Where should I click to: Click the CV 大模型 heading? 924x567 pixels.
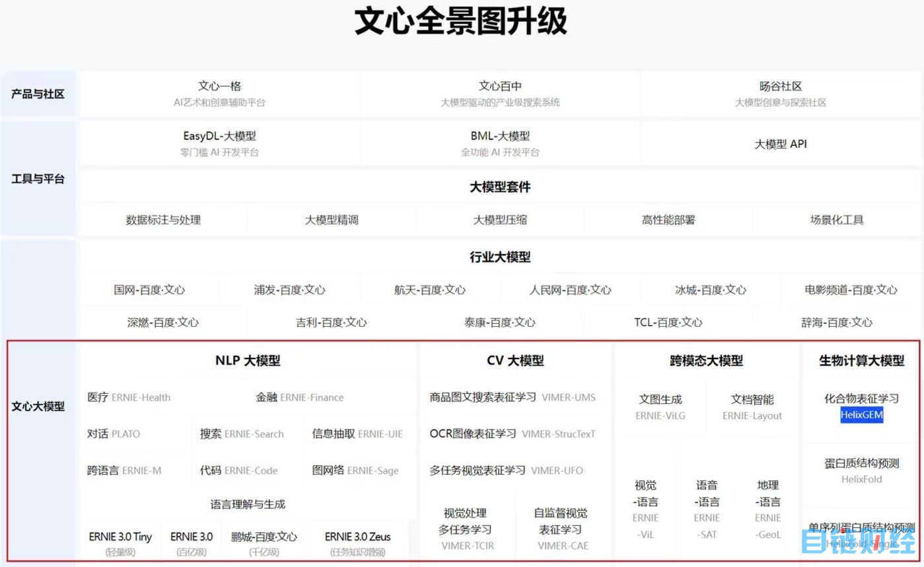pos(515,360)
